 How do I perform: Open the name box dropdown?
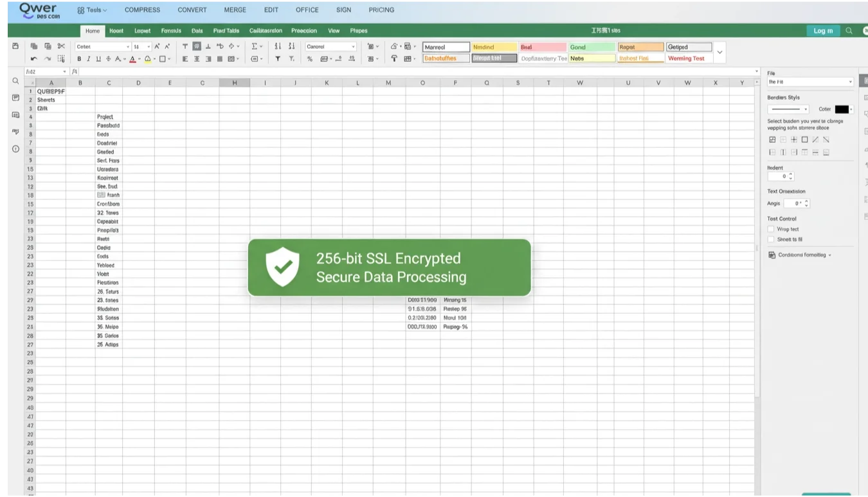point(64,71)
